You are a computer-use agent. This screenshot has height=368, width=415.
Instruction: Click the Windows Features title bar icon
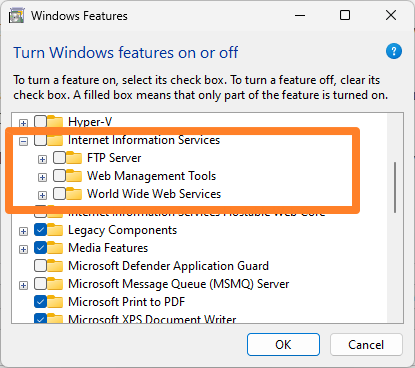pyautogui.click(x=16, y=16)
